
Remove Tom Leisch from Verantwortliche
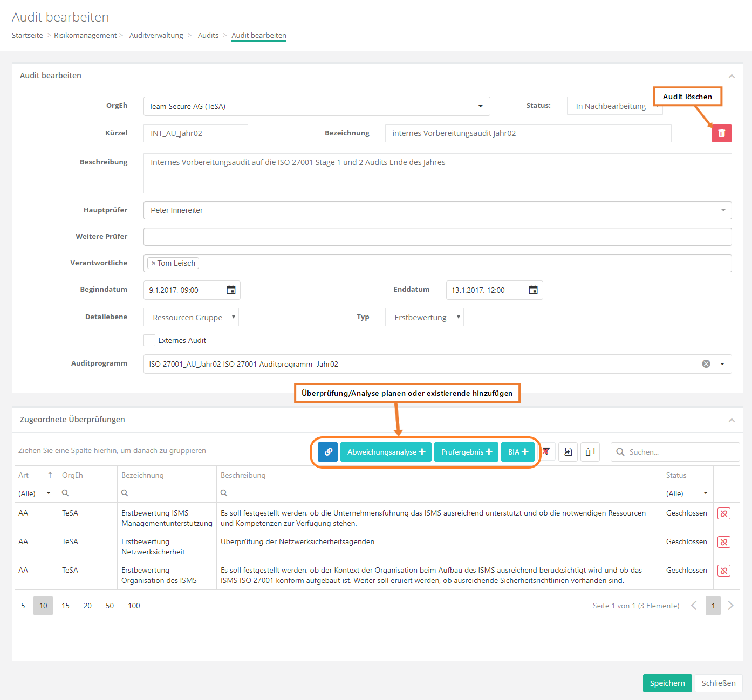(x=154, y=263)
